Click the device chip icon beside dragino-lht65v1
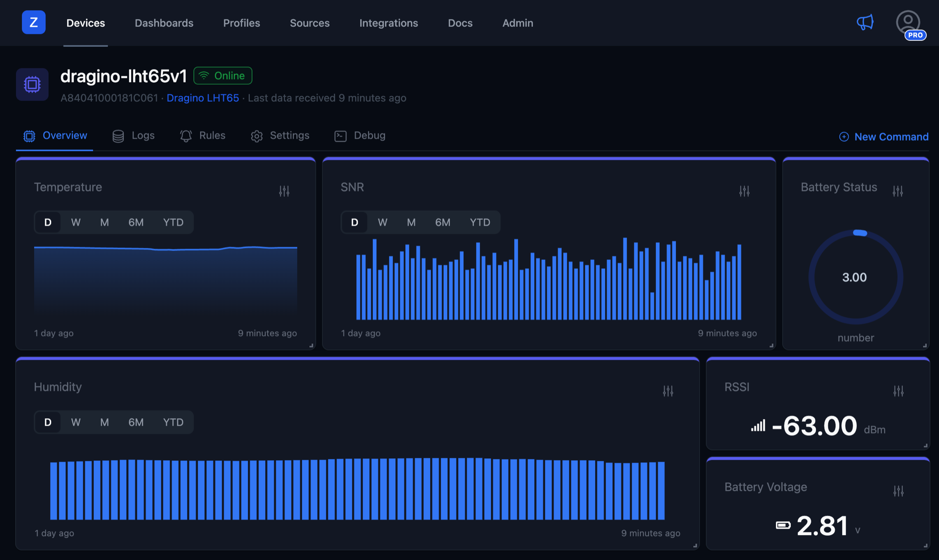The height and width of the screenshot is (560, 939). [x=32, y=84]
